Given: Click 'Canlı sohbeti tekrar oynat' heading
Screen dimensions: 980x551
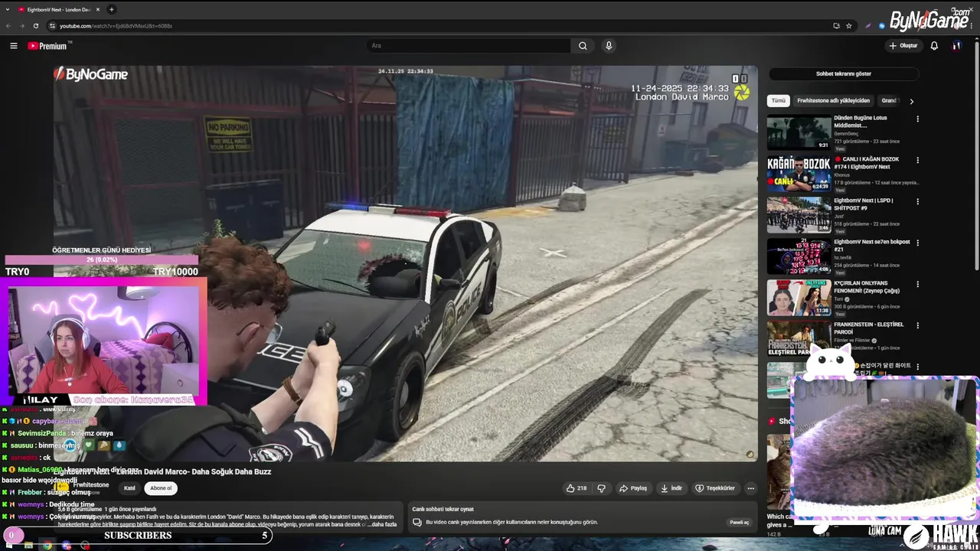Looking at the screenshot, I should [x=443, y=509].
